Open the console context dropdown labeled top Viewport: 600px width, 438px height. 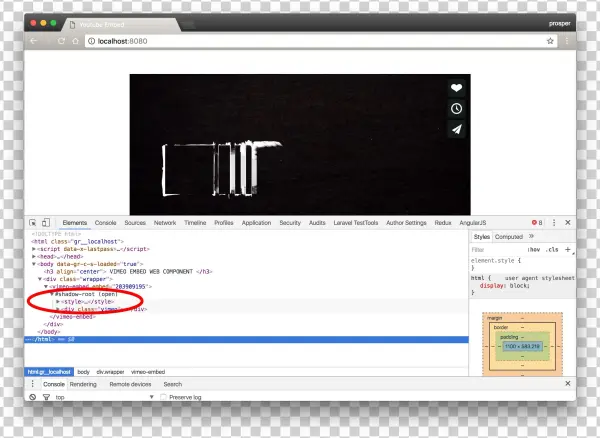(x=100, y=397)
